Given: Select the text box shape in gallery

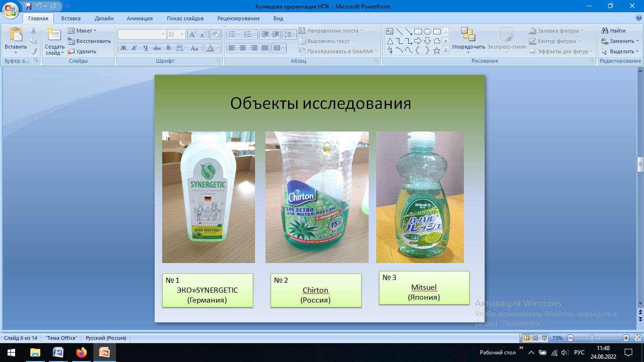Looking at the screenshot, I should 390,32.
